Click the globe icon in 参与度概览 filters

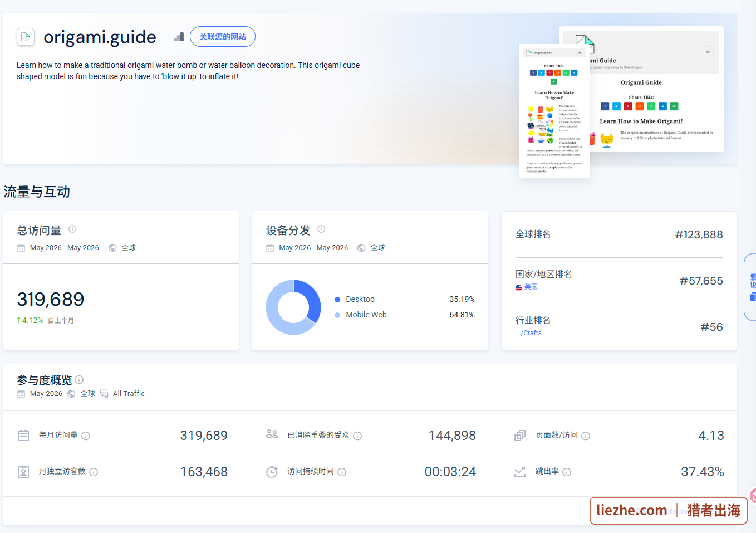coord(71,394)
